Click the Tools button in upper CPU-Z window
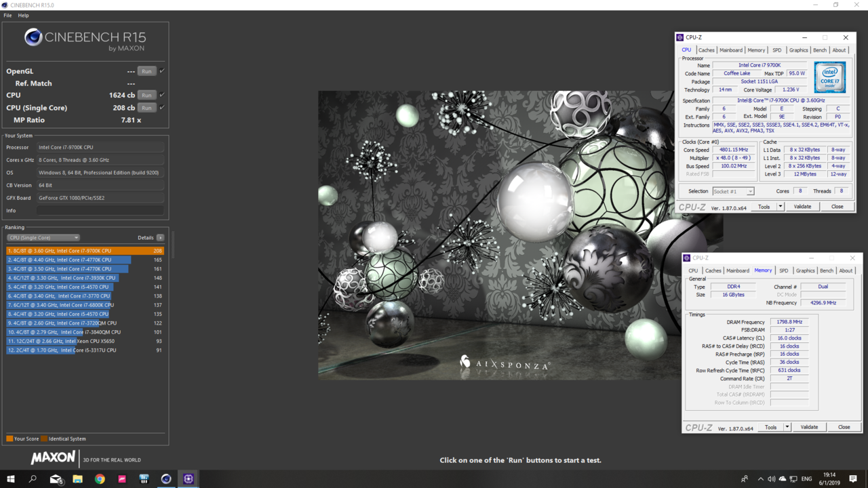 point(764,207)
